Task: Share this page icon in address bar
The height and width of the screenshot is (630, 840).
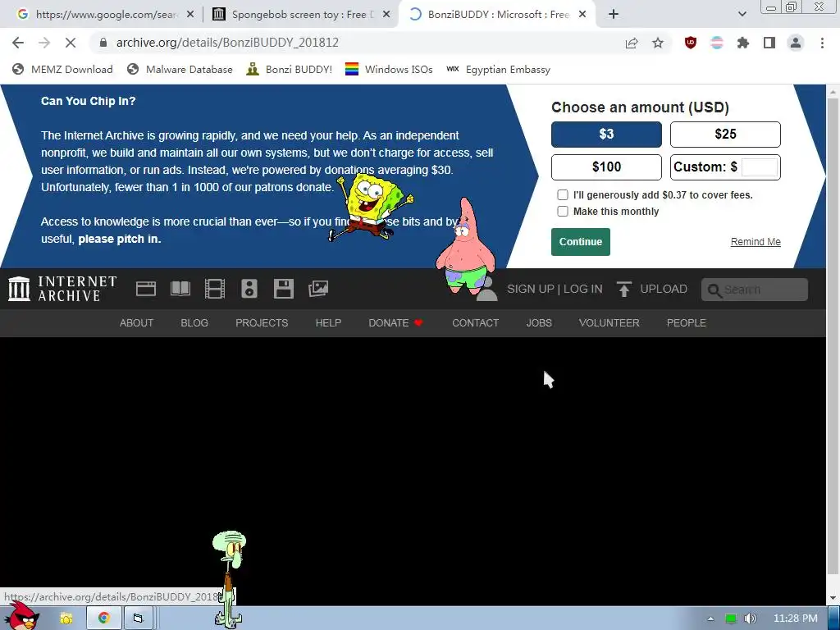Action: [632, 43]
